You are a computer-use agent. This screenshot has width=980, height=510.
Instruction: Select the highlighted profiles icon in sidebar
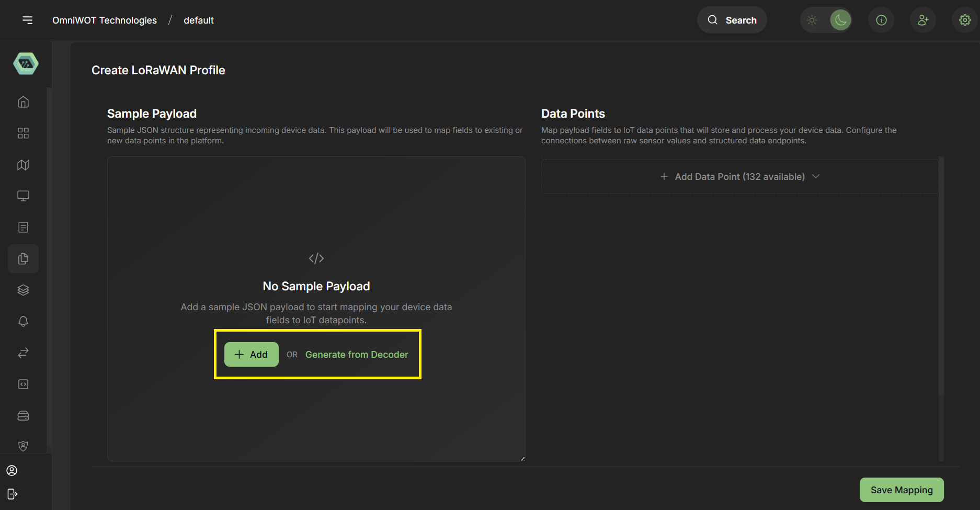tap(23, 258)
